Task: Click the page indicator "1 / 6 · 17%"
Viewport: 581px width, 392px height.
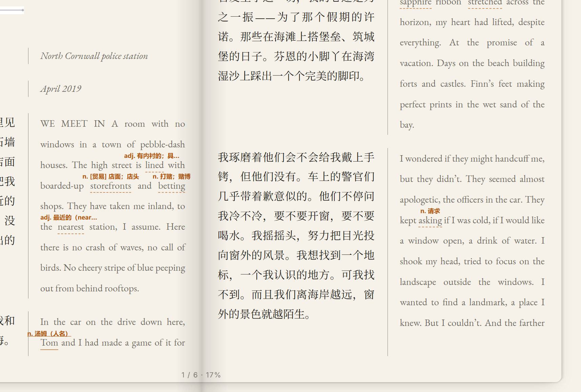Action: (201, 375)
